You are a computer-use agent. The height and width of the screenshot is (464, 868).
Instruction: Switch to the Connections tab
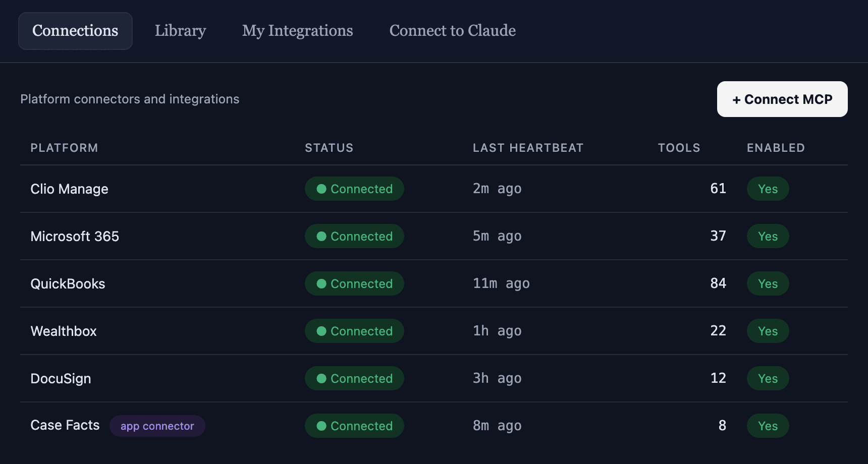(x=75, y=31)
